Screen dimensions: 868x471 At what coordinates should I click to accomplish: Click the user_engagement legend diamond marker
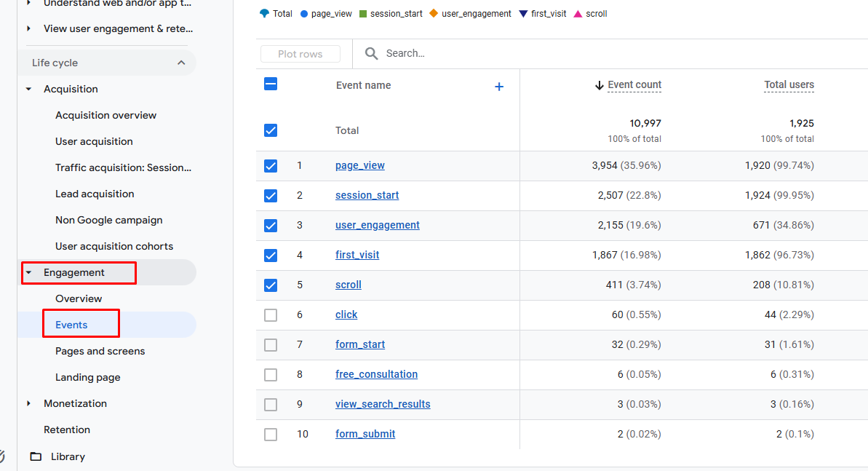(434, 13)
